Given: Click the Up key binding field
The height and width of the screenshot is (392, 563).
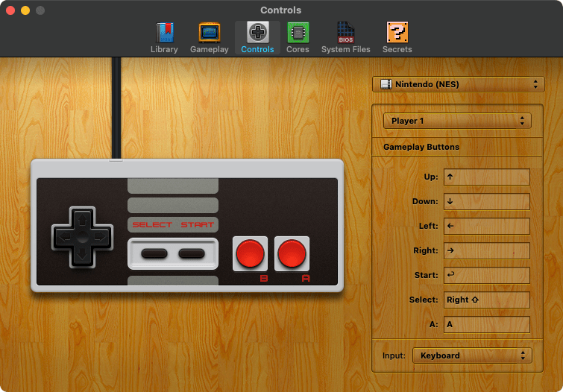Looking at the screenshot, I should point(486,177).
